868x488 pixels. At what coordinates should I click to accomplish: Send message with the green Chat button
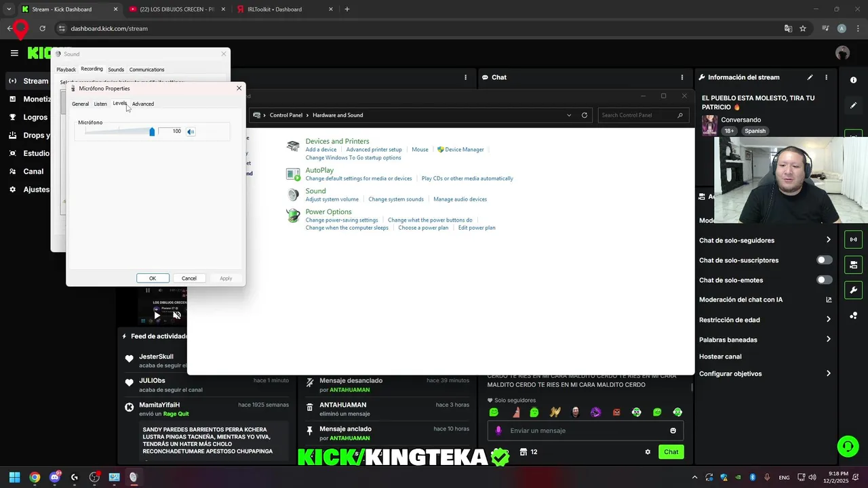(x=671, y=452)
